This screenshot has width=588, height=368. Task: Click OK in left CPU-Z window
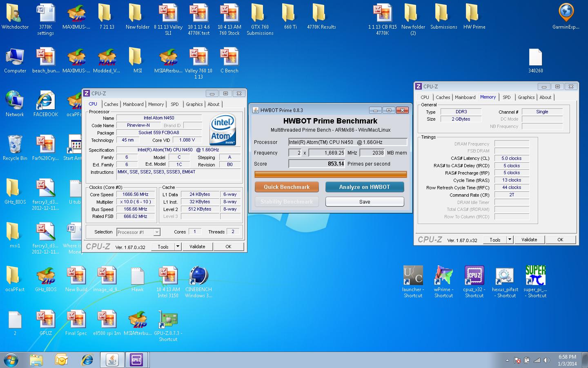[x=228, y=247]
